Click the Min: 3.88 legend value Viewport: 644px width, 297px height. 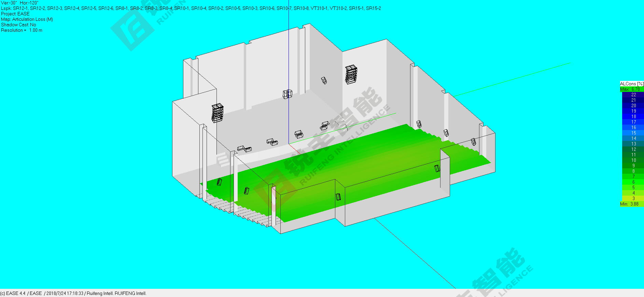(x=629, y=204)
